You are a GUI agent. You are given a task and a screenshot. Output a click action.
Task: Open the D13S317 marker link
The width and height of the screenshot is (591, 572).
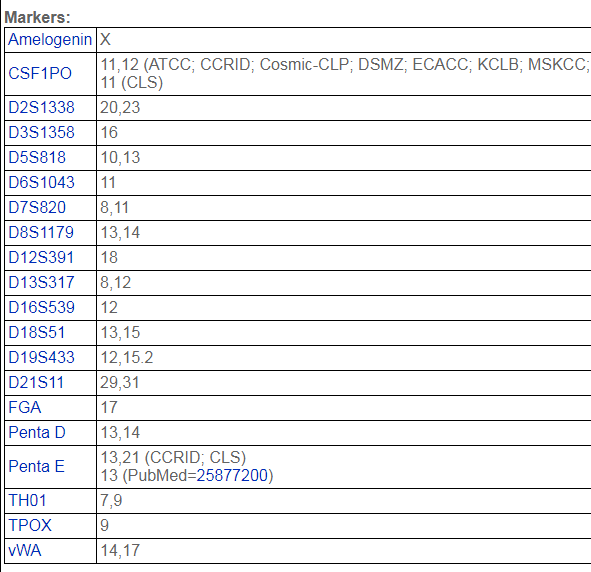click(x=41, y=282)
